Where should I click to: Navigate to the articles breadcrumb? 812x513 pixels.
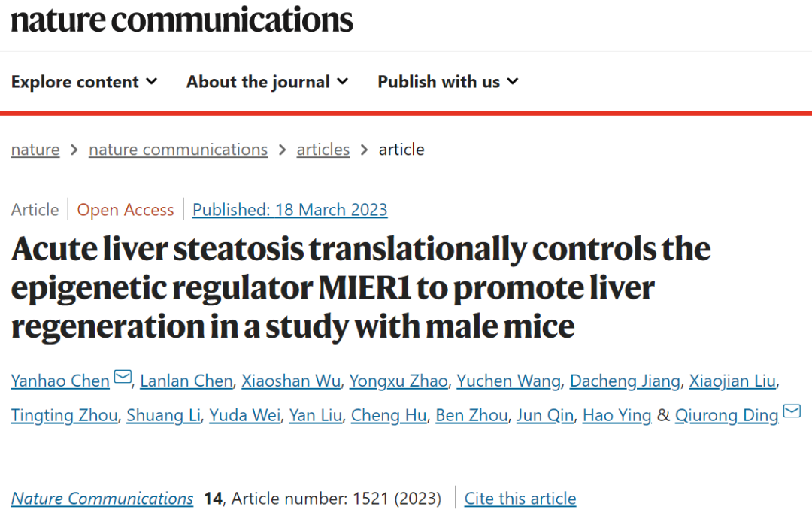(323, 150)
